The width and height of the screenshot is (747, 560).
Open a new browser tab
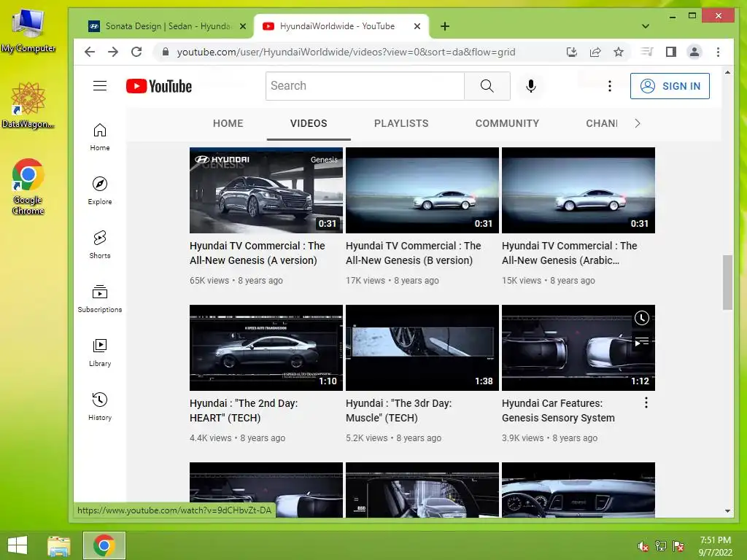click(x=445, y=26)
